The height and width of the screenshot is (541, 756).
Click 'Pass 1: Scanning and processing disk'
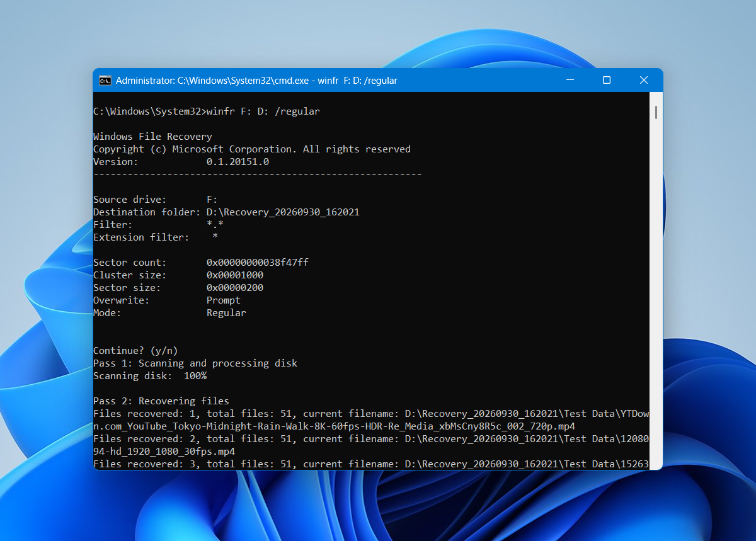[x=195, y=363]
